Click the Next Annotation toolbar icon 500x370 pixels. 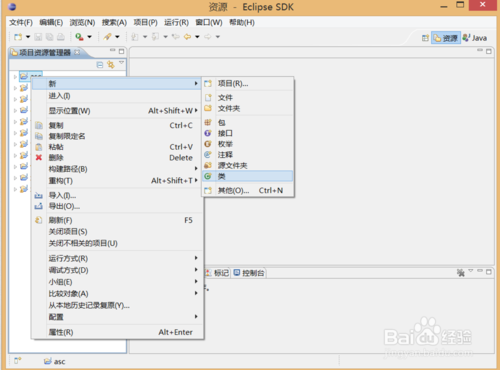tap(135, 37)
